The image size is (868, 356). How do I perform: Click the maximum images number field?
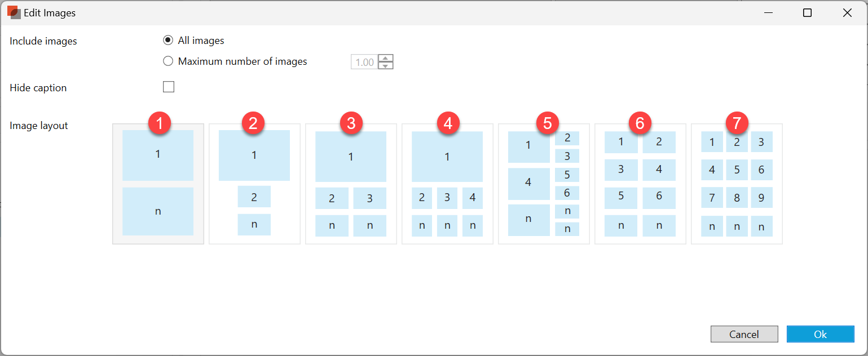pyautogui.click(x=364, y=62)
